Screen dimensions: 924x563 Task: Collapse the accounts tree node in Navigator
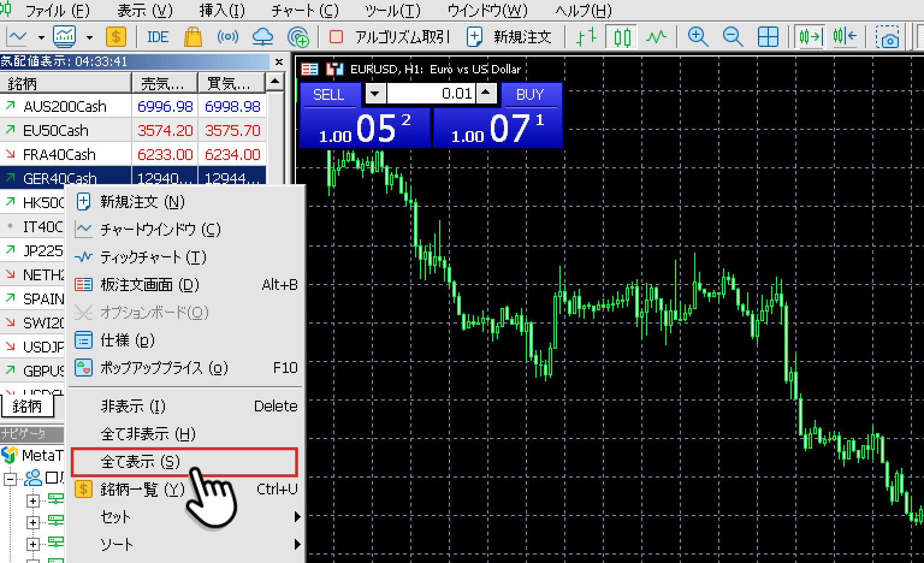coord(10,479)
